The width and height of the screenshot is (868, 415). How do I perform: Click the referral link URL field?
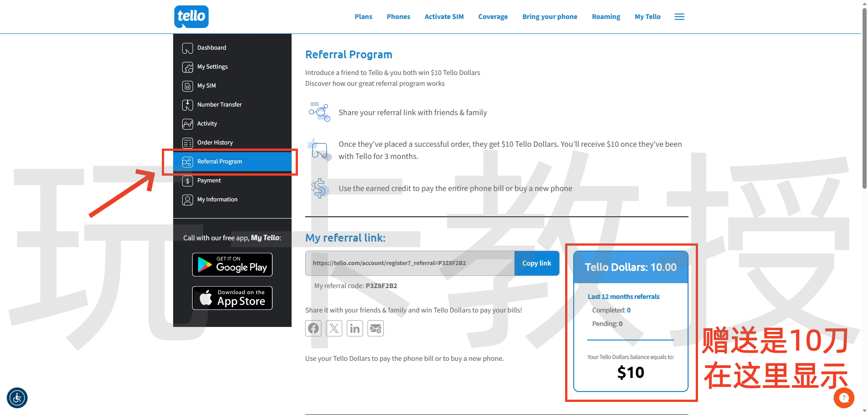(410, 263)
